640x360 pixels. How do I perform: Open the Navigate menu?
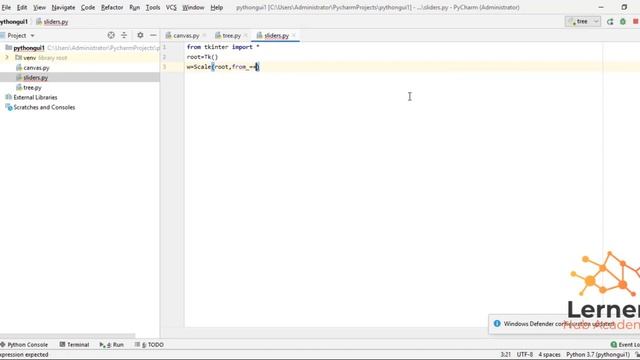(63, 7)
